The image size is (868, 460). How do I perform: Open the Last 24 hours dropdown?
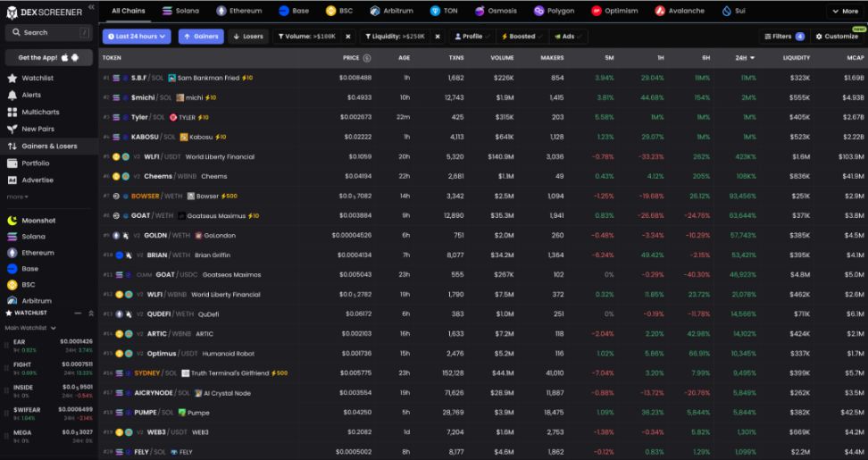coord(136,37)
